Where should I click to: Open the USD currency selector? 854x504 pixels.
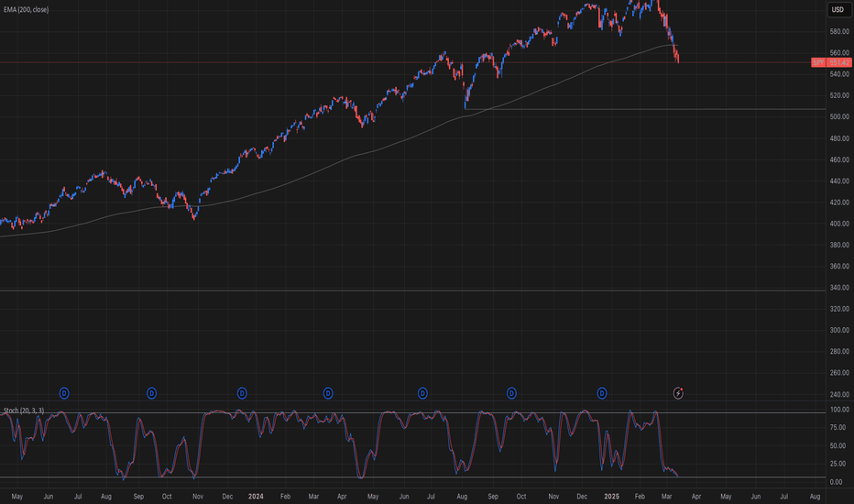pyautogui.click(x=838, y=10)
